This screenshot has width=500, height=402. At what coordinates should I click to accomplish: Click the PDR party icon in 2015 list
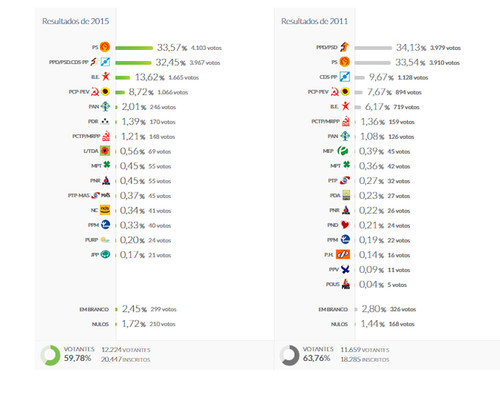pos(105,121)
